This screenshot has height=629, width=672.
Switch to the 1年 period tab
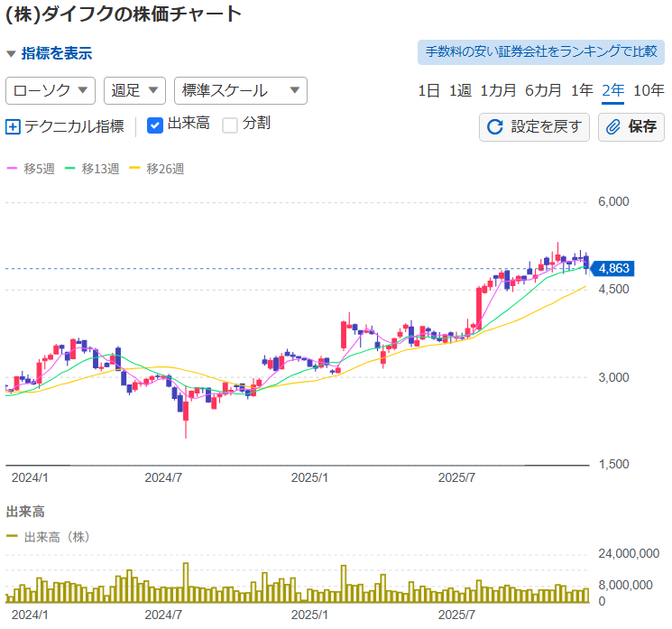583,90
